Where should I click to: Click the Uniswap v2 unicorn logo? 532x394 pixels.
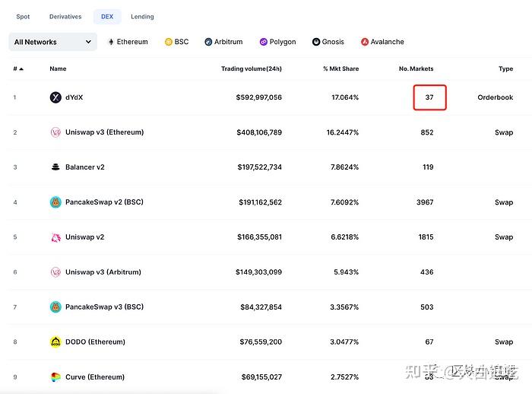pyautogui.click(x=55, y=237)
